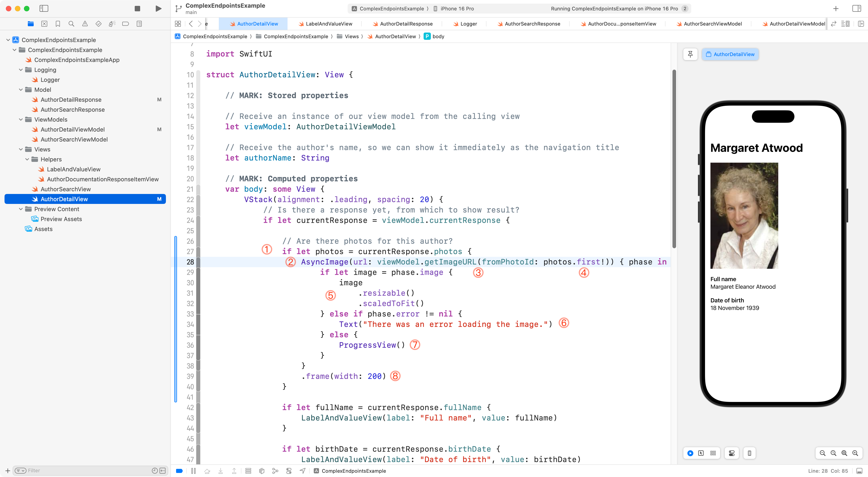Open the Issue navigator warning icon
This screenshot has height=477, width=868.
coord(85,24)
